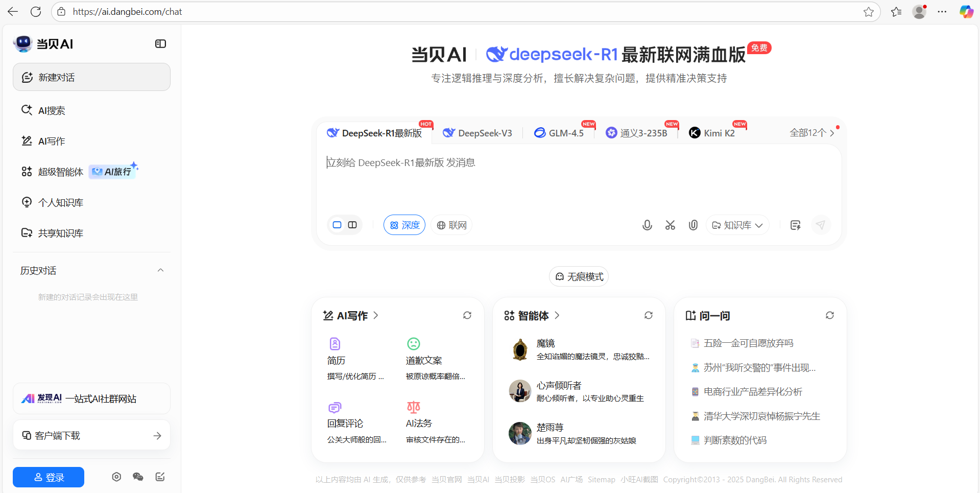Select the 通义3-235B model tab

pyautogui.click(x=636, y=133)
